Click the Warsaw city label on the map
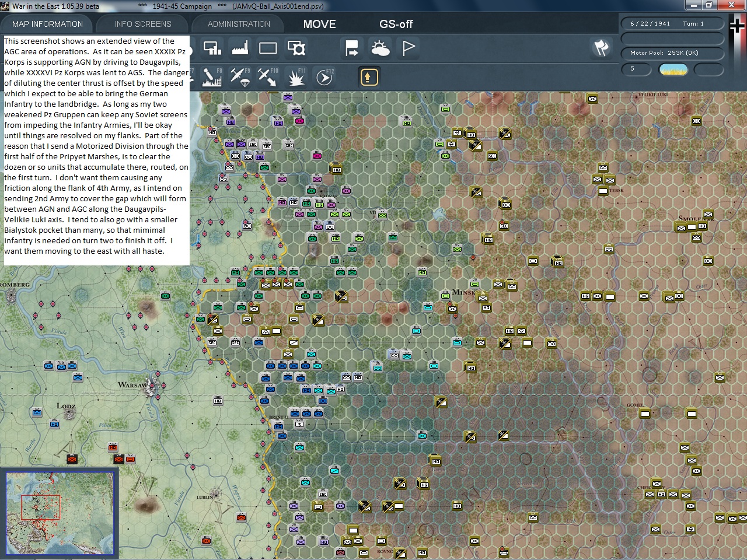The width and height of the screenshot is (747, 560). click(132, 385)
